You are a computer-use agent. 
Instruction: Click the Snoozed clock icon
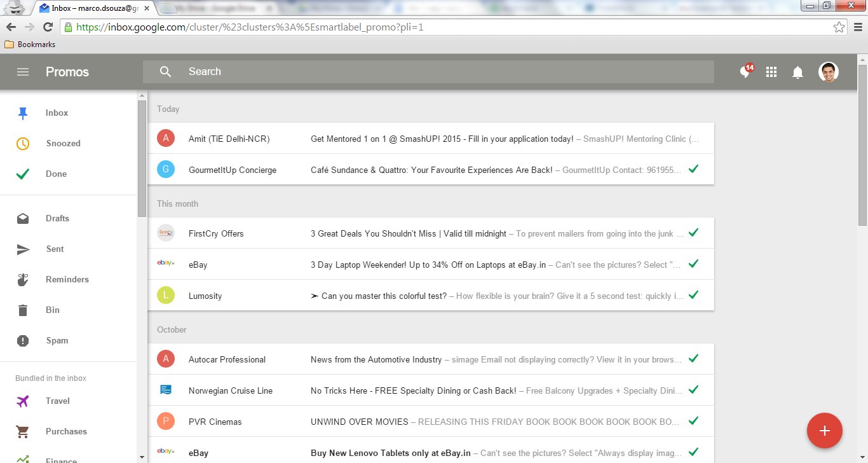coord(23,144)
